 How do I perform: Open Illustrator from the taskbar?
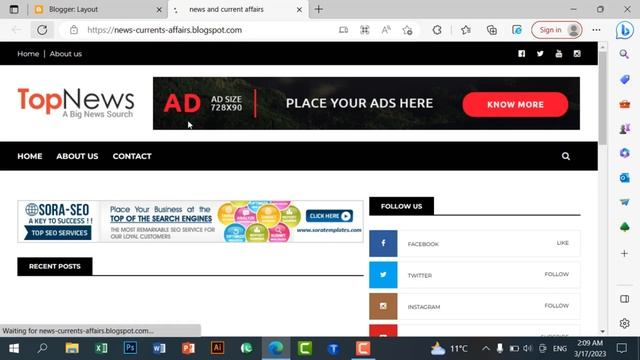217,348
